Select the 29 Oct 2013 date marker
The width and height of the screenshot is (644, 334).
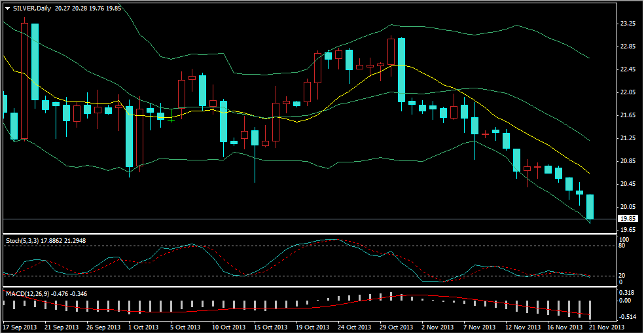coord(395,326)
